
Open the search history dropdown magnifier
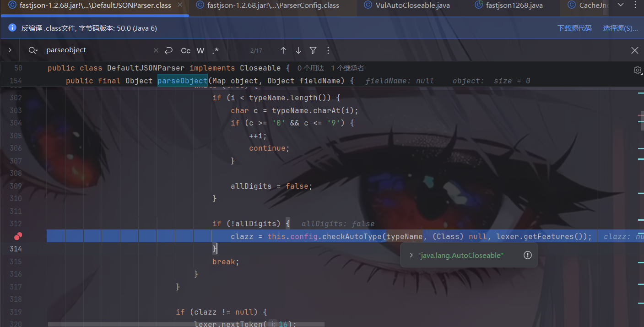click(x=33, y=50)
